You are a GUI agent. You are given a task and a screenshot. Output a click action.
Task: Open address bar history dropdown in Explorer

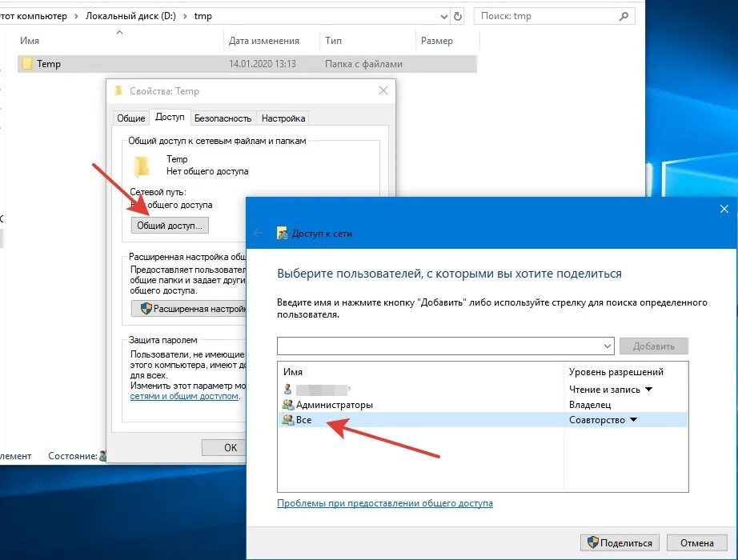coord(443,17)
